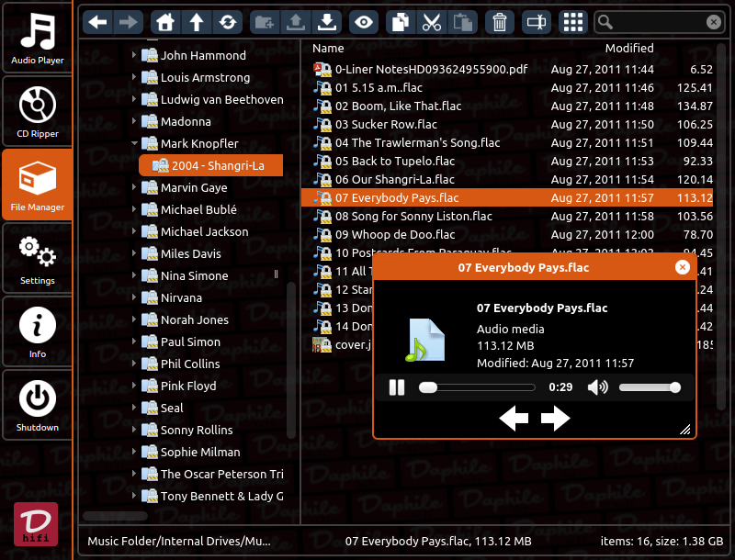Switch to icons grid view
Viewport: 735px width, 560px height.
(573, 22)
